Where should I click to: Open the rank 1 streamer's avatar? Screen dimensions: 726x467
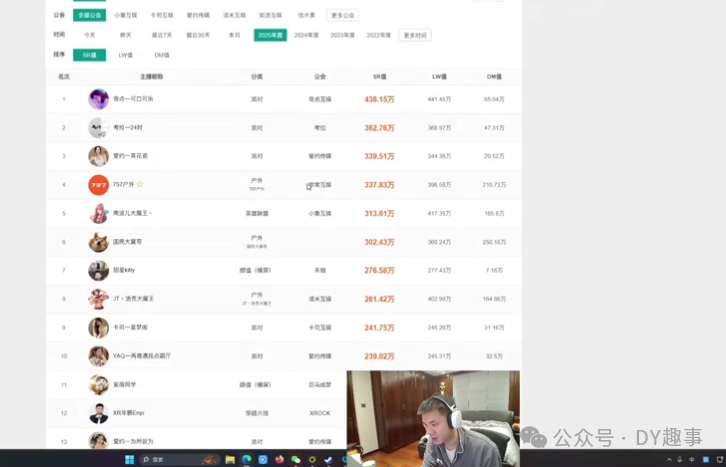pyautogui.click(x=99, y=99)
